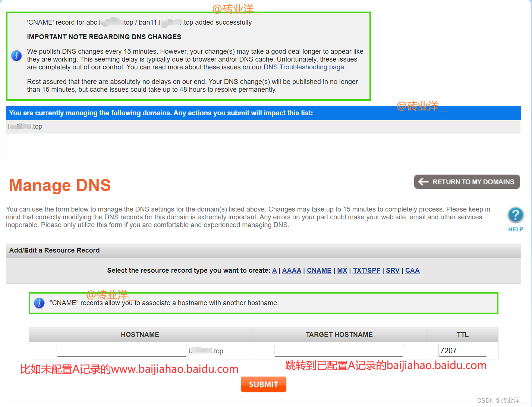Focus the Hostname input field
The width and height of the screenshot is (532, 407).
coord(122,351)
